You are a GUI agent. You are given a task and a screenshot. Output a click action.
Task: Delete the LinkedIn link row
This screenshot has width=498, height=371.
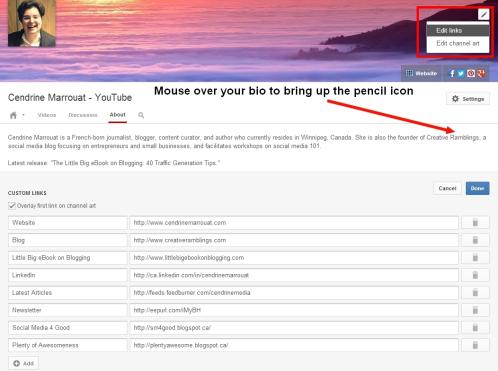[475, 275]
